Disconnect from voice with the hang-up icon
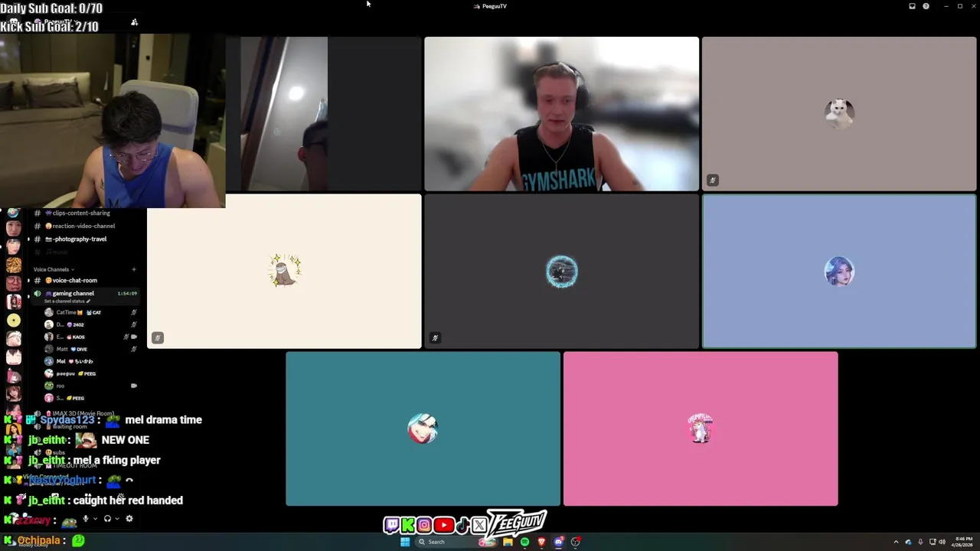The image size is (980, 551). click(129, 481)
